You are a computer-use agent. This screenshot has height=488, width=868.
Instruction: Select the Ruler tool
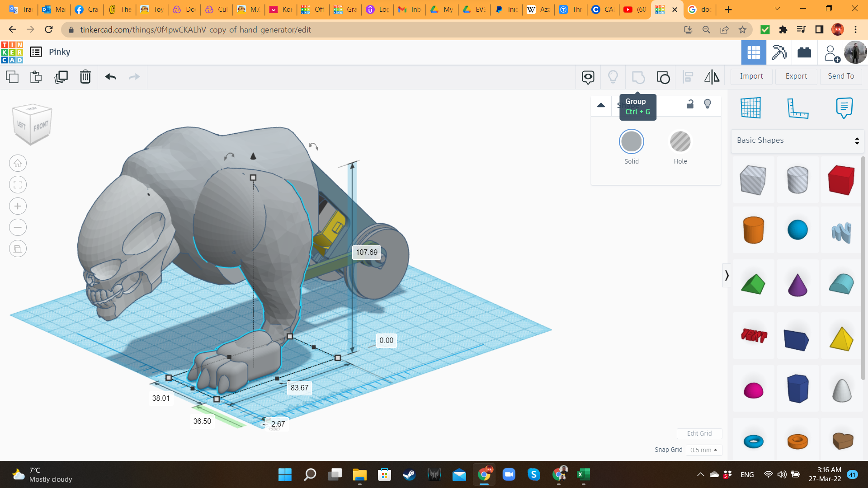pyautogui.click(x=797, y=108)
